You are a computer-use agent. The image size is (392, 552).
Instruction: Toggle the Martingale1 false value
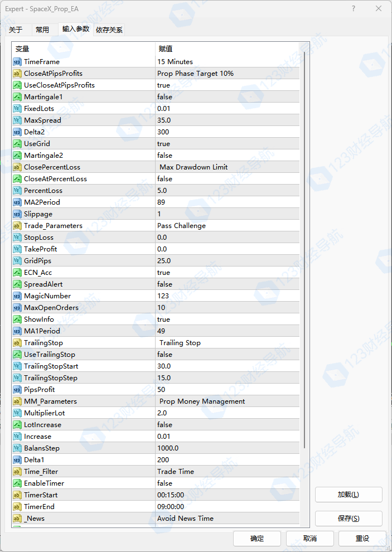[227, 97]
